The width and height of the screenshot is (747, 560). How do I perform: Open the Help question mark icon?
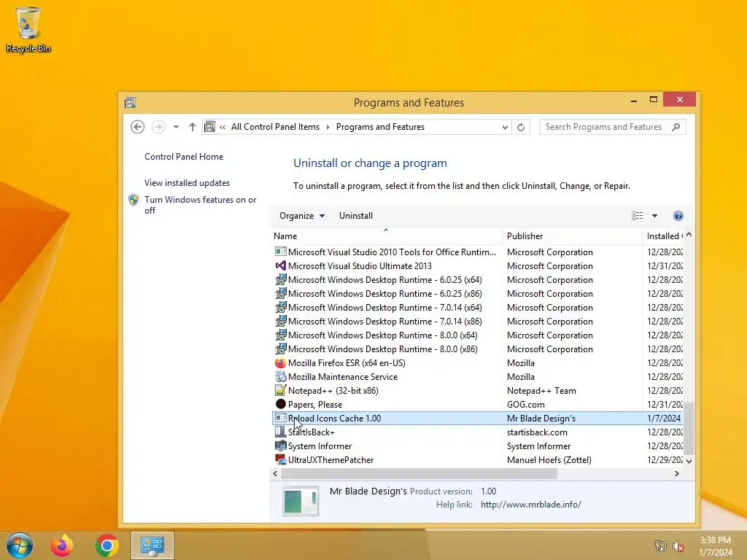[x=678, y=216]
